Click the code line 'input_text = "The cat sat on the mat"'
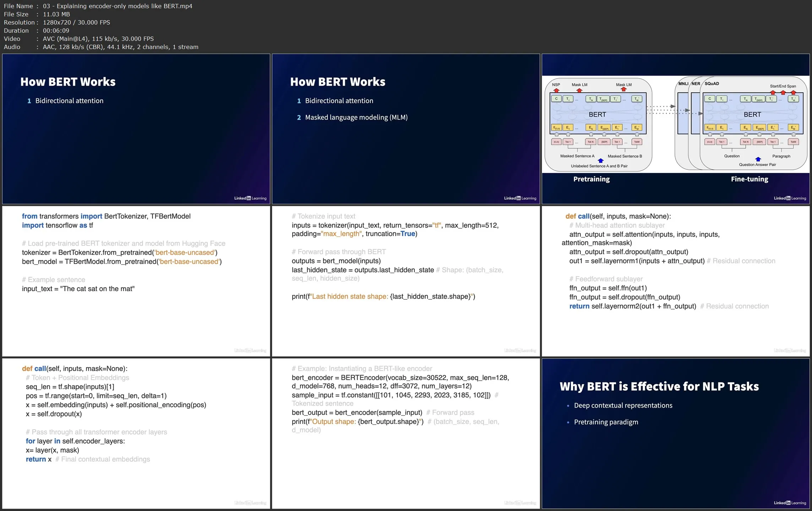The height and width of the screenshot is (511, 812). 78,289
